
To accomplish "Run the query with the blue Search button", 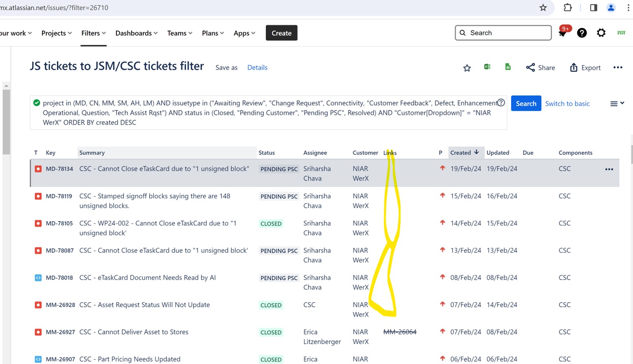I will [526, 103].
